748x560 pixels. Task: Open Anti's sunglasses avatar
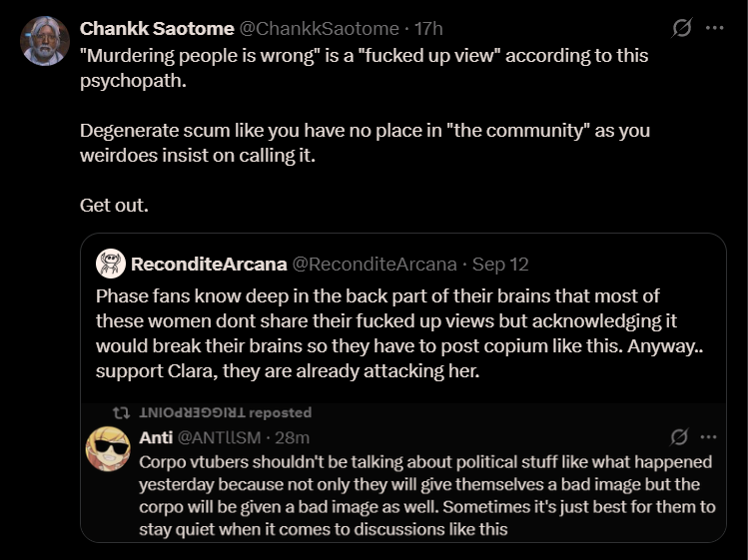108,449
